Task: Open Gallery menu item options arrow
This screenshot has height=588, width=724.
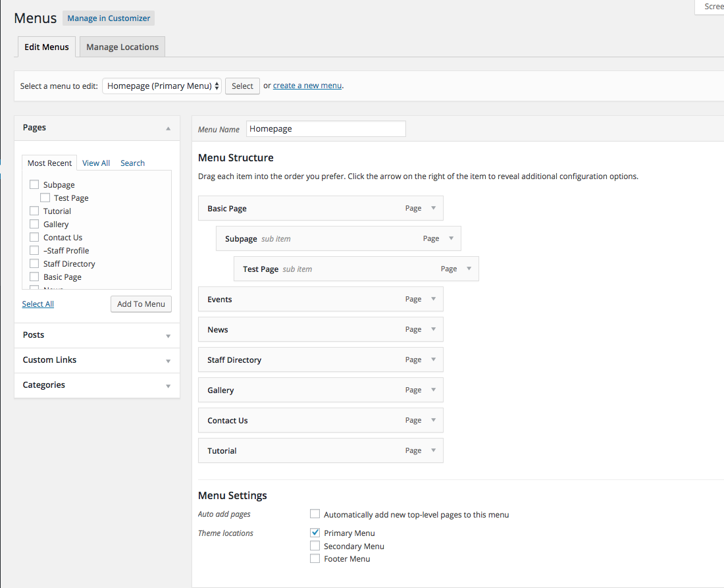Action: (433, 390)
